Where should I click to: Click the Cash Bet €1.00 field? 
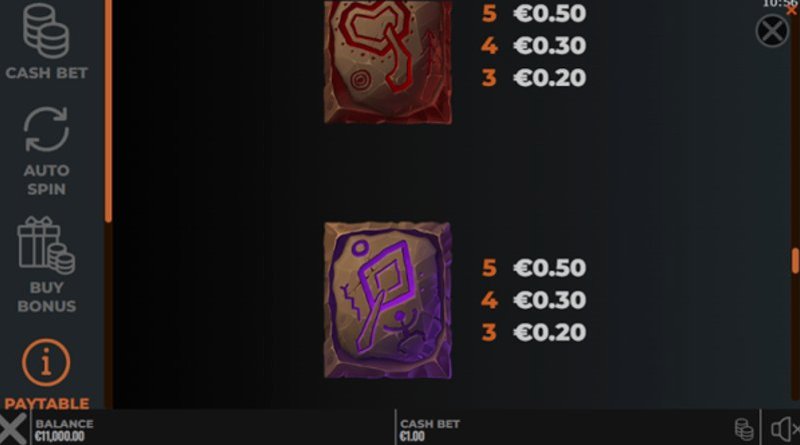tap(430, 430)
